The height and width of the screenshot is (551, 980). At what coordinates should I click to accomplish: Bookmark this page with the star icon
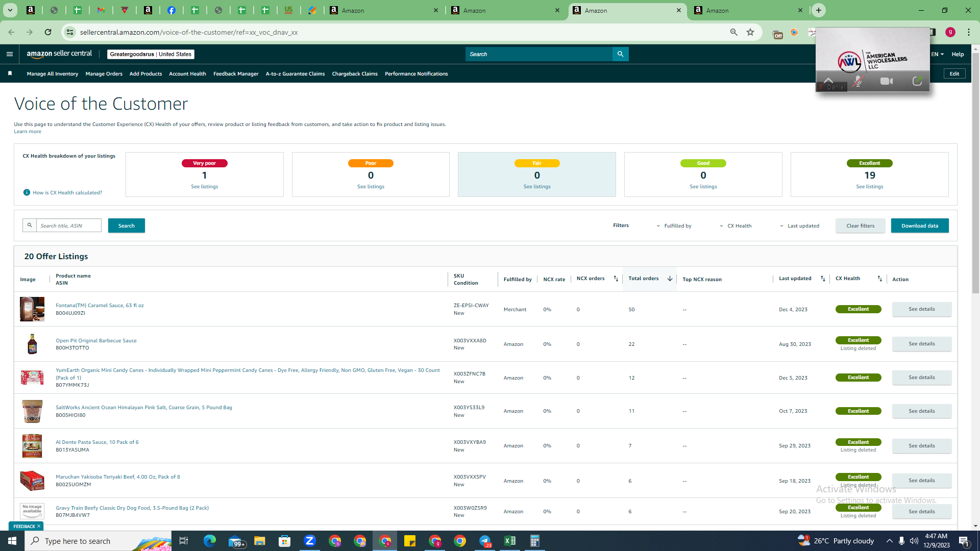(x=750, y=32)
